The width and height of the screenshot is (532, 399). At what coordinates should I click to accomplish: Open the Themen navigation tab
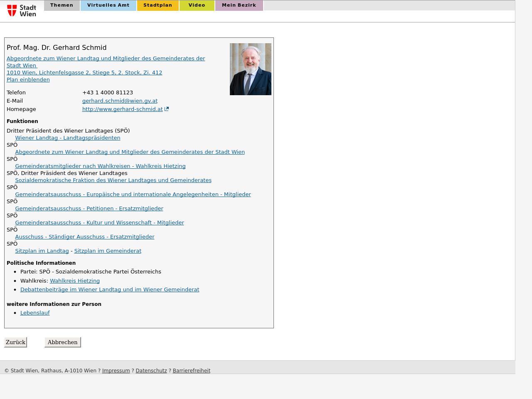pyautogui.click(x=62, y=5)
